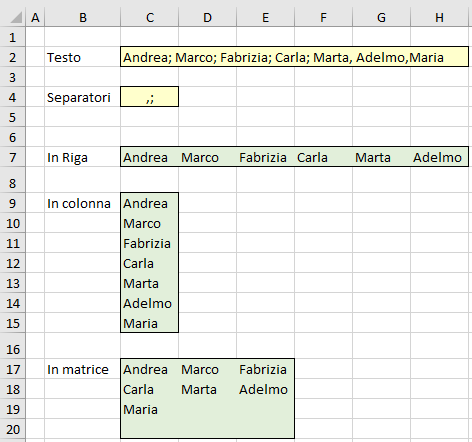Click 'Fabrizia' in row 7
Viewport: 472px width, 442px height.
[x=263, y=157]
